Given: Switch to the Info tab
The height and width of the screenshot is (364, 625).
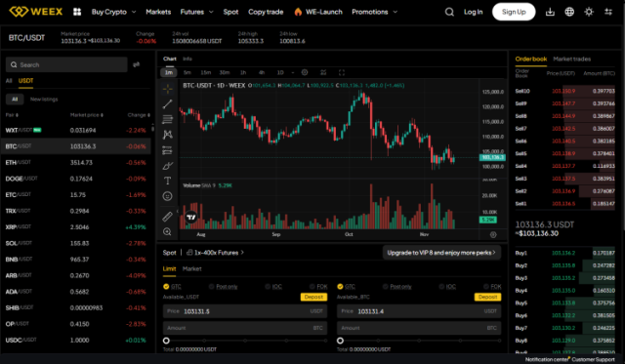Looking at the screenshot, I should (187, 59).
